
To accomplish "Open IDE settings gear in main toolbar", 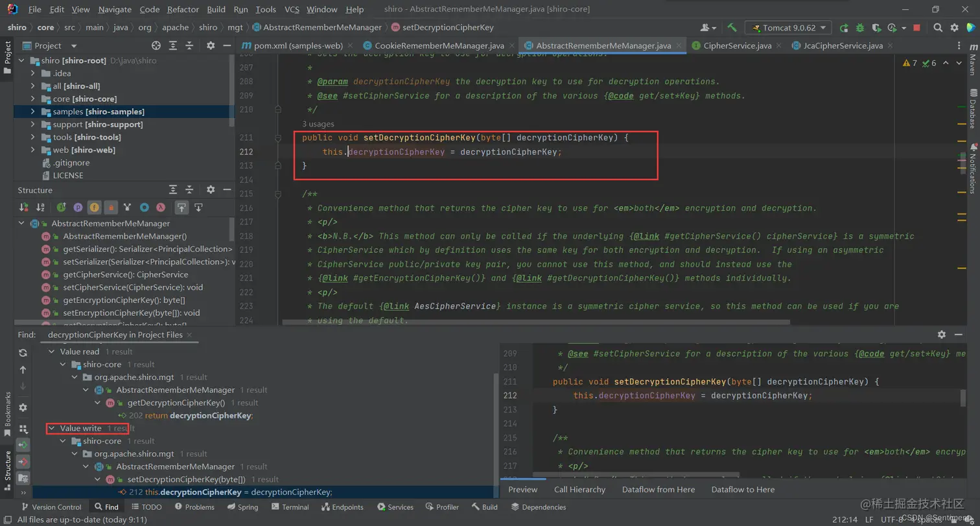I will [x=954, y=28].
